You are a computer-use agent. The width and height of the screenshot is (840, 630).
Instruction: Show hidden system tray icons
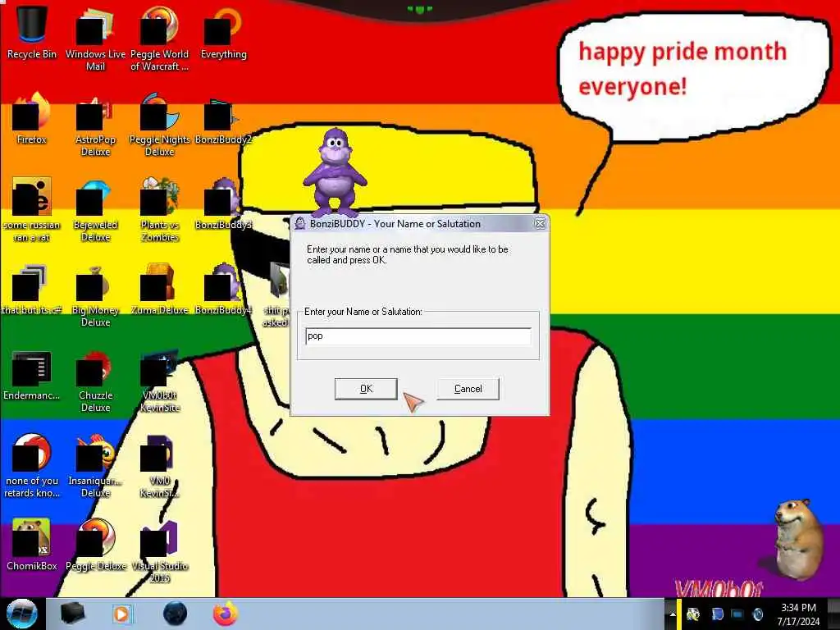(673, 614)
